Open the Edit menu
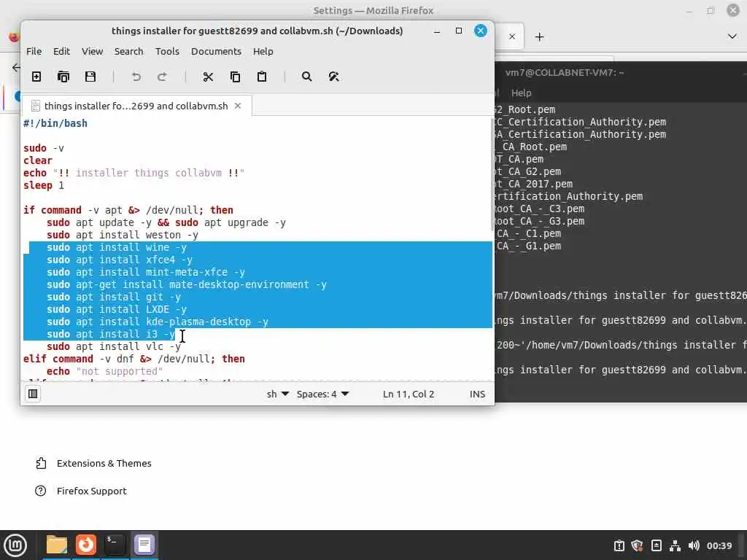 pyautogui.click(x=61, y=52)
